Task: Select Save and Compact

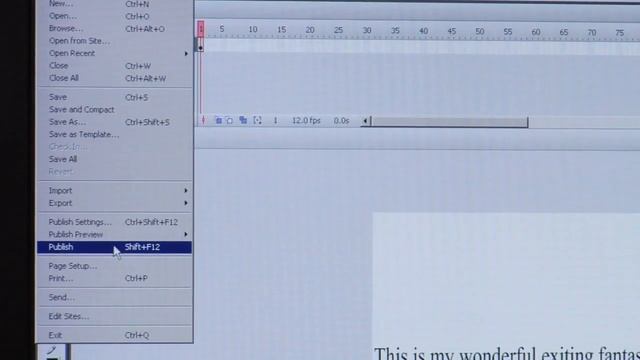Action: pyautogui.click(x=113, y=110)
